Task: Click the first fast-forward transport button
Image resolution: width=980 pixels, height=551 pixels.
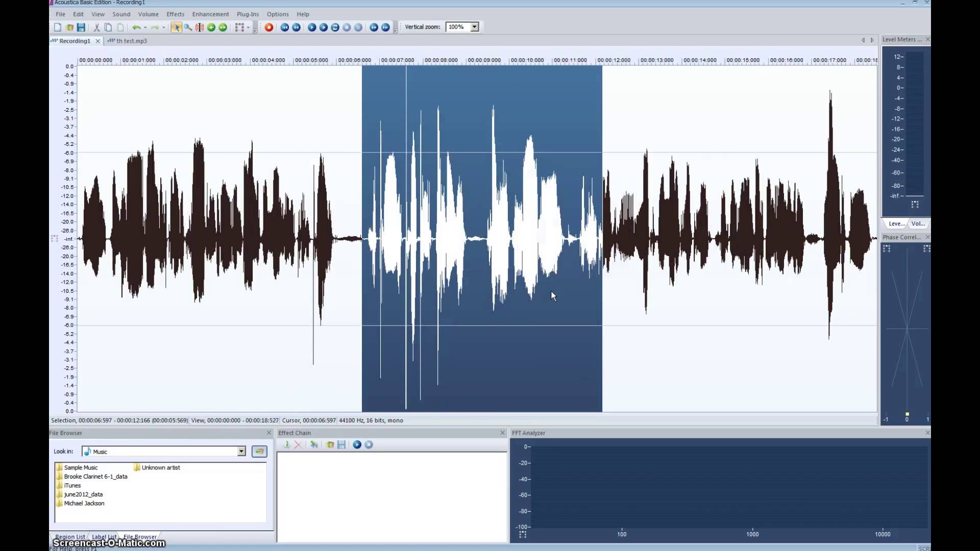Action: point(374,28)
